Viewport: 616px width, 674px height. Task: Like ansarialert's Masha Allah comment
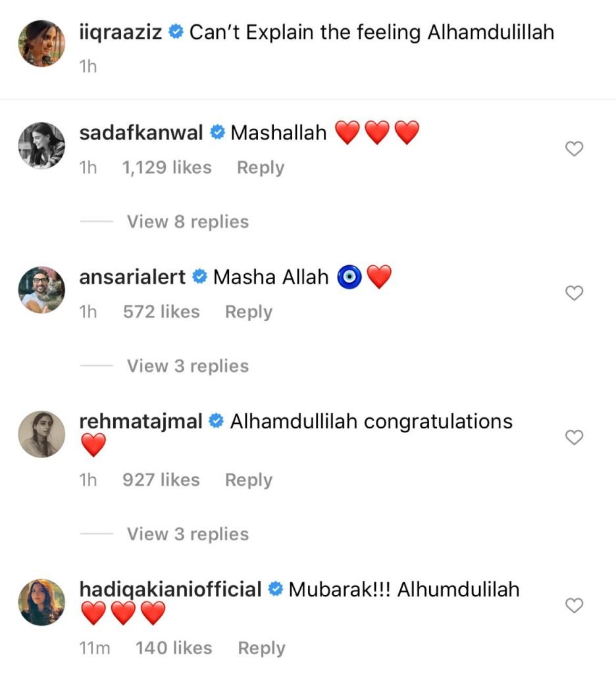coord(575,294)
